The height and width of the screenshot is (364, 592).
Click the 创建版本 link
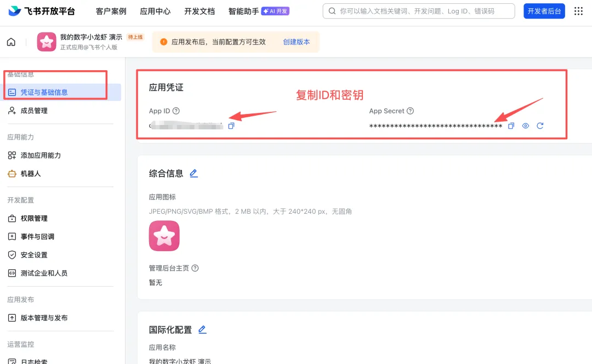click(297, 42)
